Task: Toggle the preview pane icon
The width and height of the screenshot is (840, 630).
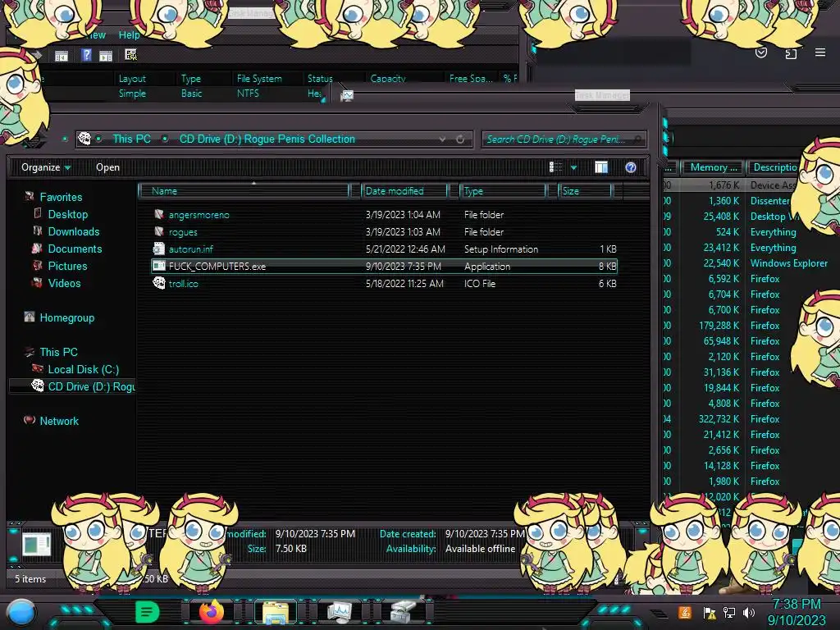Action: tap(601, 167)
